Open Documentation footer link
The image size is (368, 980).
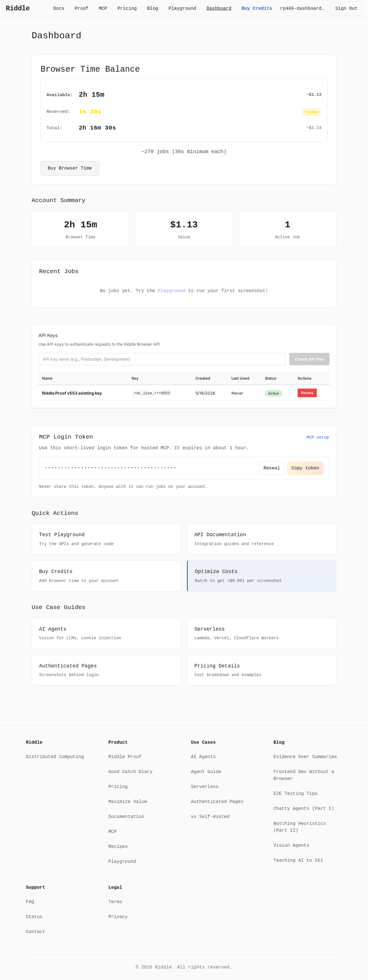click(126, 817)
